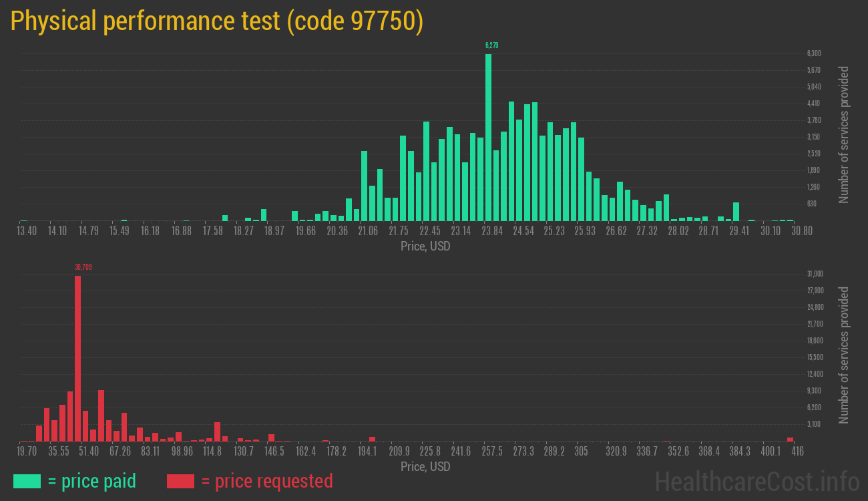This screenshot has height=501, width=868.
Task: Click the 13.40 x-axis tick label
Action: (x=27, y=231)
